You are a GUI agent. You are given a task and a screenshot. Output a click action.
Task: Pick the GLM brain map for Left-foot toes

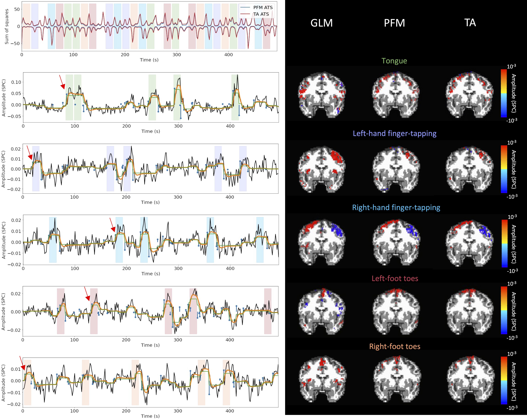coord(322,312)
